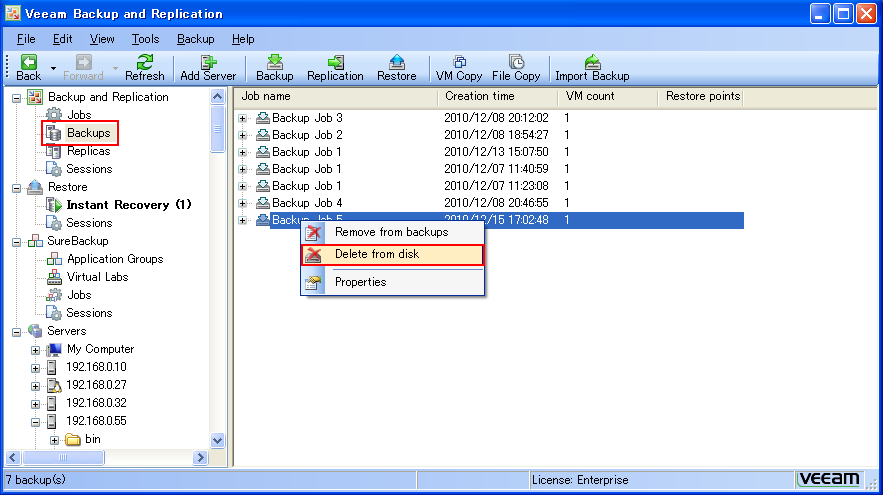Open the Help menu
Screen dimensions: 883x495
(x=243, y=39)
